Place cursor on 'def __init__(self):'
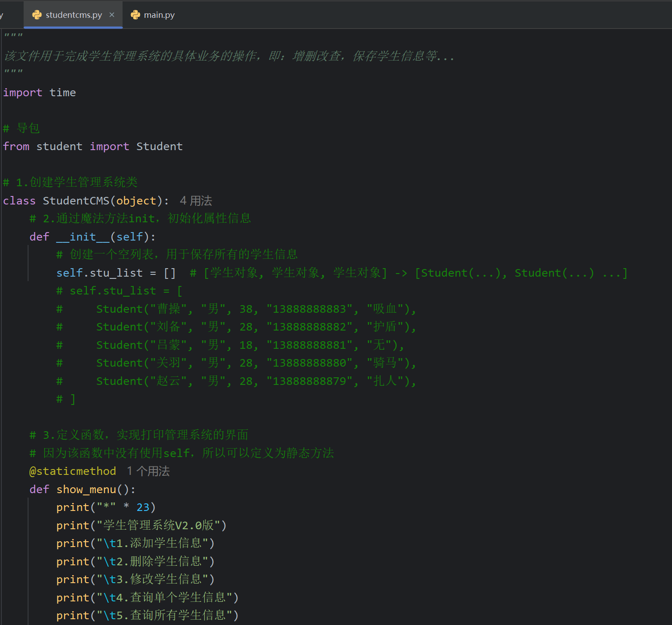Screen dimensions: 672x625 point(92,237)
